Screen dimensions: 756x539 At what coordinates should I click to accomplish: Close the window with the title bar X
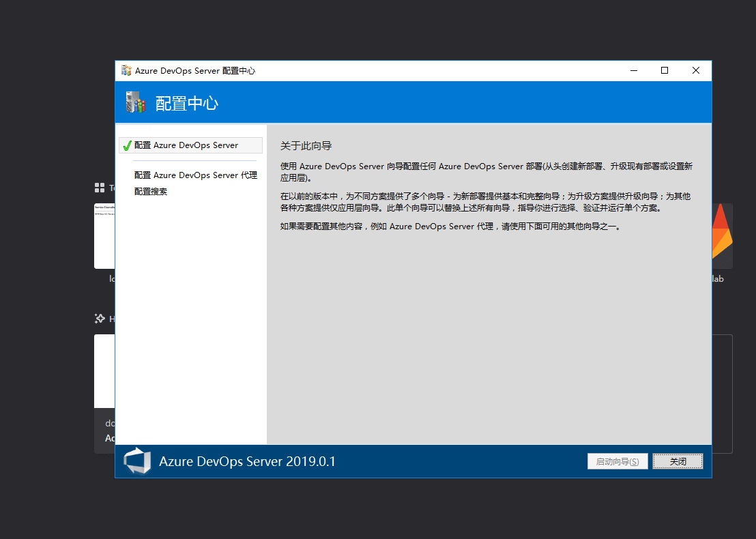695,70
